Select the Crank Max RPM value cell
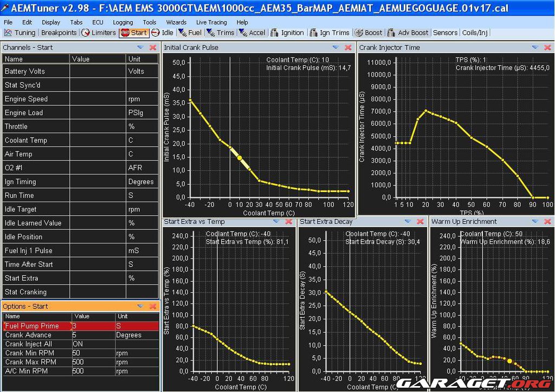This screenshot has width=555, height=392. [x=94, y=362]
